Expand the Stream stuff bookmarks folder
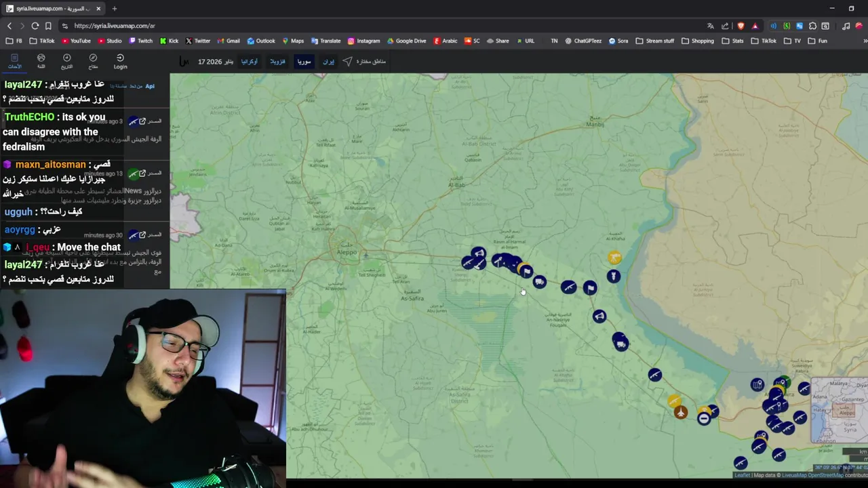This screenshot has height=488, width=868. point(654,41)
